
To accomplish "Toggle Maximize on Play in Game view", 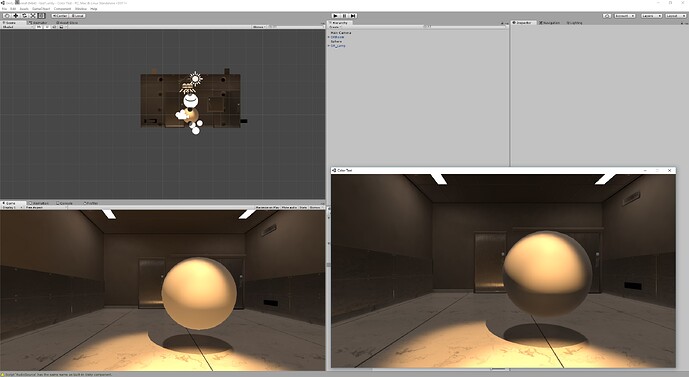I will tap(267, 207).
